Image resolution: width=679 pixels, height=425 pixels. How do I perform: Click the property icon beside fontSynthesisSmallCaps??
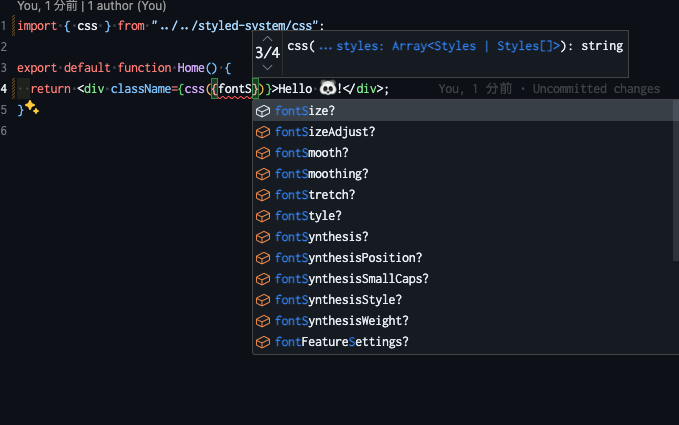tap(263, 279)
